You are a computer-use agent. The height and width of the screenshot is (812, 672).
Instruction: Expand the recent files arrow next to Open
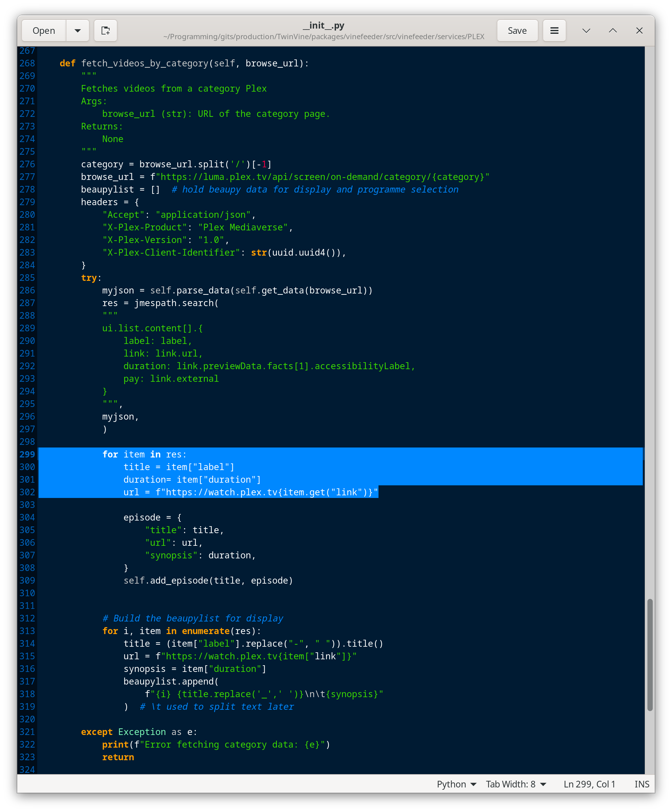[x=78, y=31]
